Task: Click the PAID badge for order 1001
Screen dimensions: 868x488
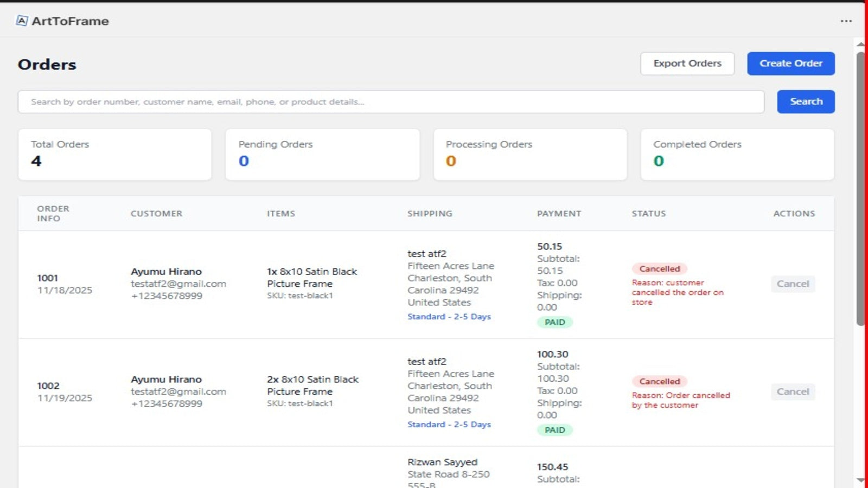Action: tap(554, 323)
